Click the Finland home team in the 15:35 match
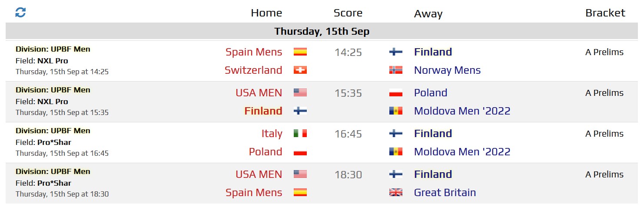The height and width of the screenshot is (210, 644). tap(263, 111)
